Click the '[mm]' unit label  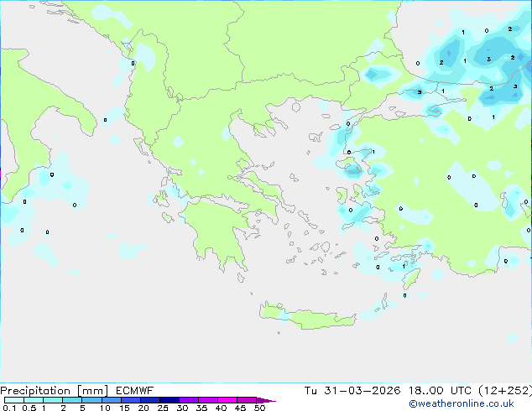(x=93, y=391)
